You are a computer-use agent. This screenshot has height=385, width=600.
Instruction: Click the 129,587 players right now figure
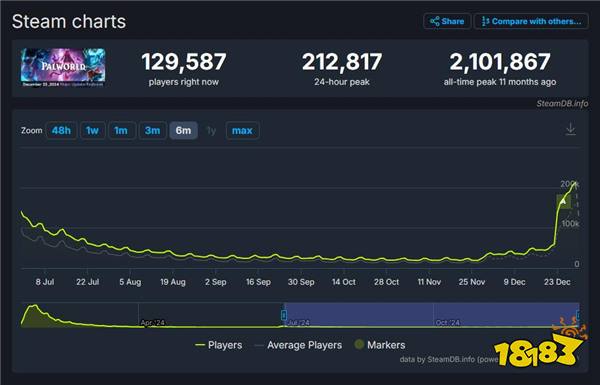[184, 62]
